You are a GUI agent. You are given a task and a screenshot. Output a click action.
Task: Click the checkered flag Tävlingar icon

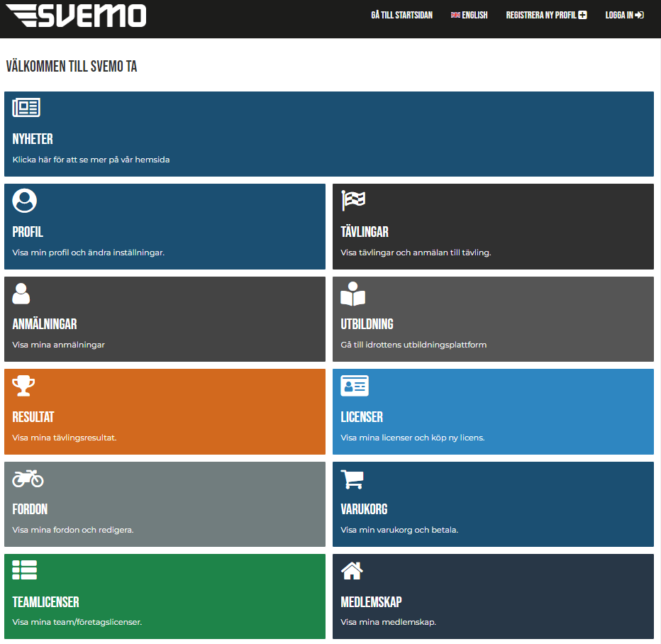click(x=353, y=201)
